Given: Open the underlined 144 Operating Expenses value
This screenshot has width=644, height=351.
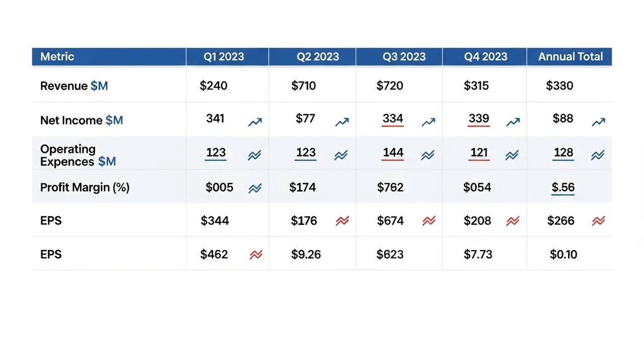Looking at the screenshot, I should tap(393, 152).
